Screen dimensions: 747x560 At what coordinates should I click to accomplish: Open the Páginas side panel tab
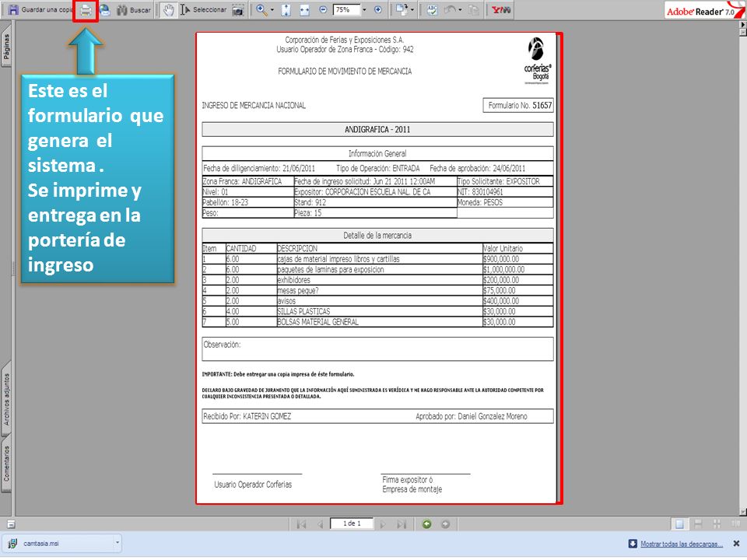tap(6, 47)
